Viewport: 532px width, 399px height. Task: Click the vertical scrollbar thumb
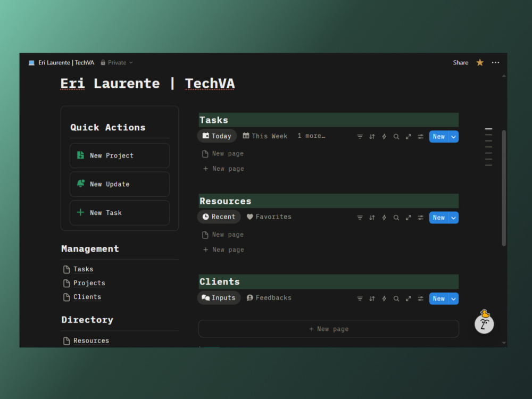tap(504, 188)
